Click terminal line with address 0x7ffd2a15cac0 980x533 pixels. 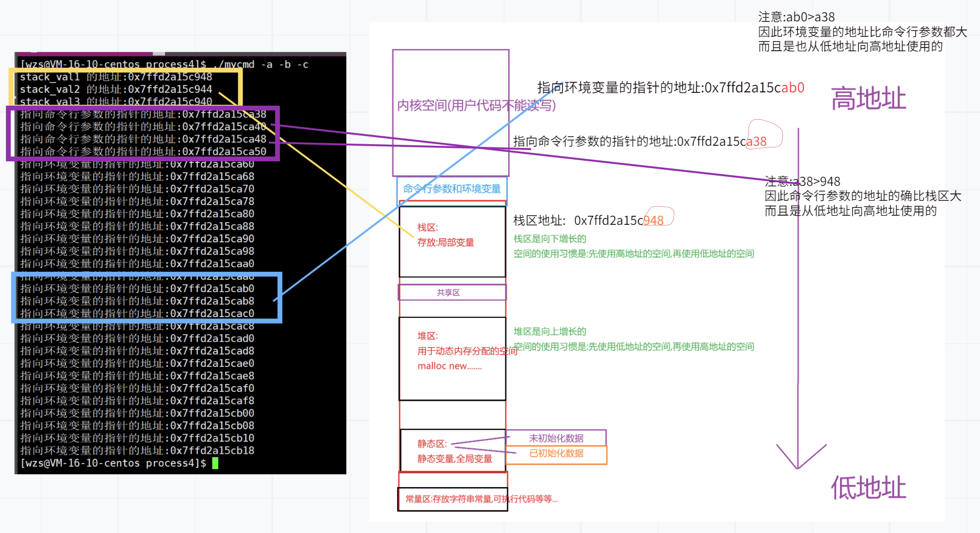[x=137, y=313]
